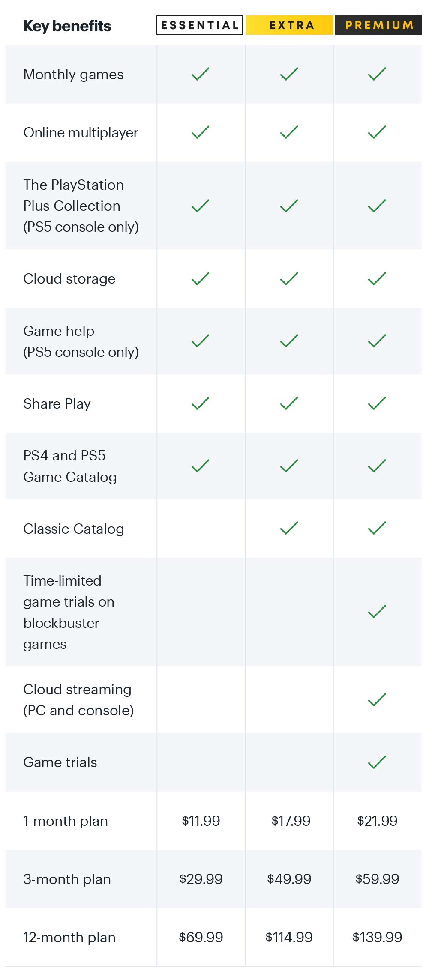Click Premium's Game trials checkmark
Viewport: 432px width, 980px height.
pyautogui.click(x=377, y=762)
